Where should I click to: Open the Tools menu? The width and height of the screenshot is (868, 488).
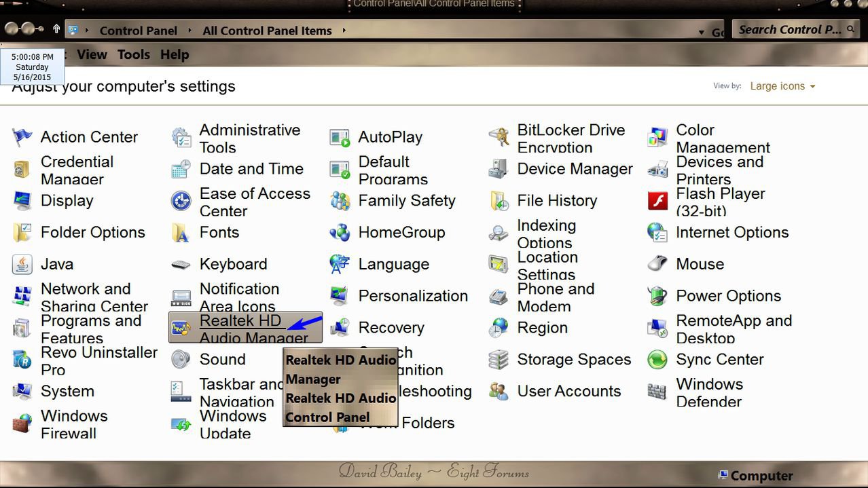(133, 55)
